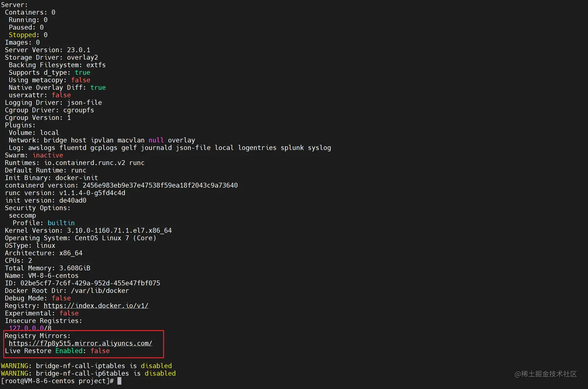Click 'CPUs: 2' line

pyautogui.click(x=18, y=261)
